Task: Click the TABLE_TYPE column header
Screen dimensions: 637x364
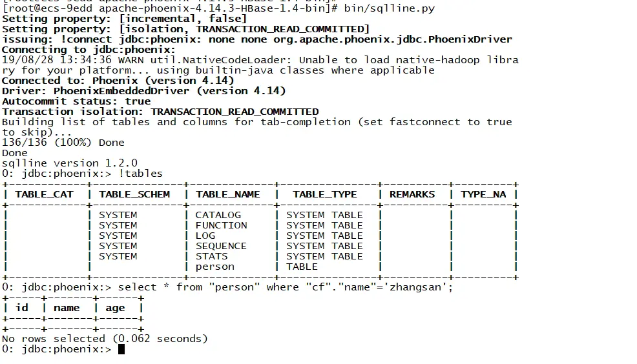Action: [325, 194]
